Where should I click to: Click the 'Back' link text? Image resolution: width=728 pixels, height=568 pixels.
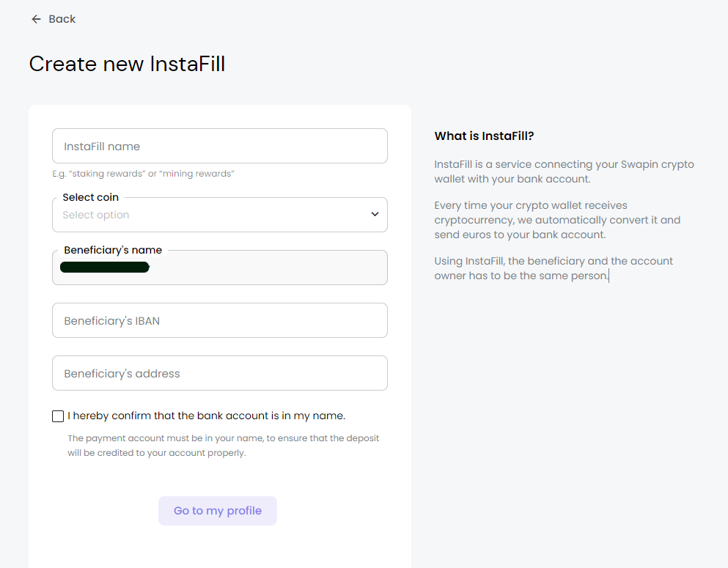click(x=62, y=19)
